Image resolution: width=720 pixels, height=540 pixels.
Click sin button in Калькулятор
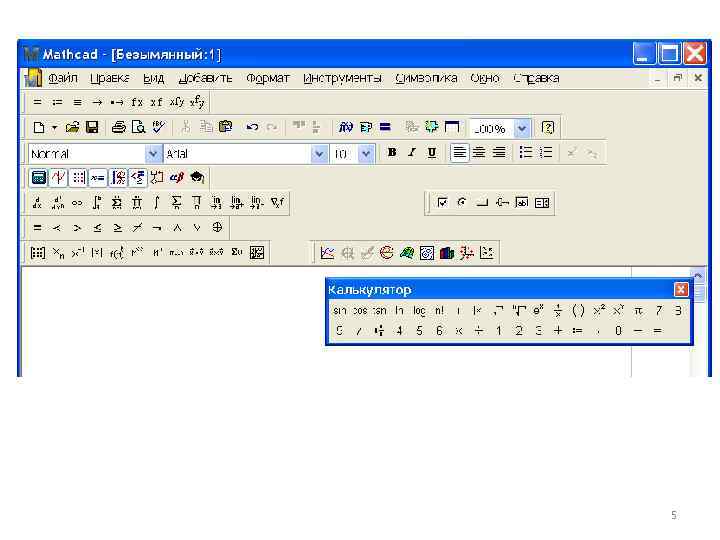(x=339, y=311)
